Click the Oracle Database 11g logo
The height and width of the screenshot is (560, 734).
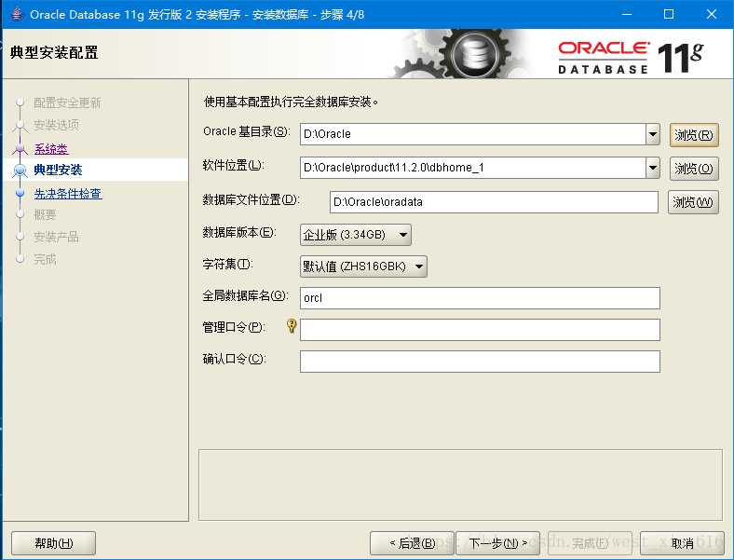631,58
